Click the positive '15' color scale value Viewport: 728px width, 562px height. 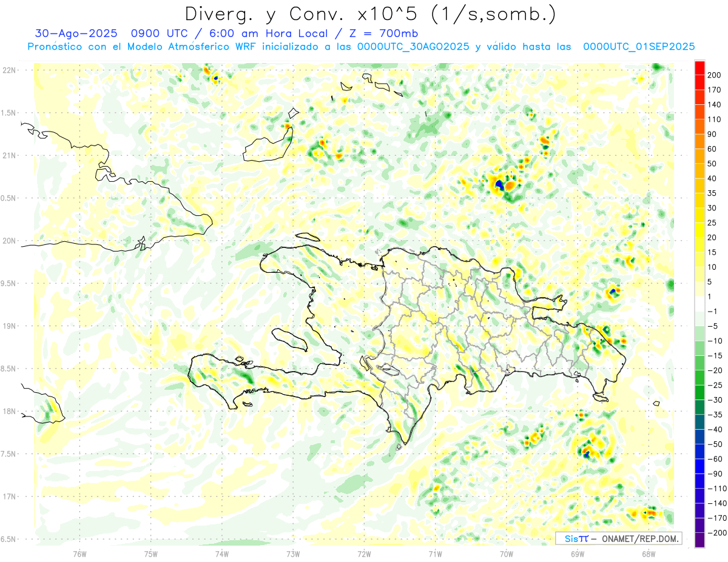(713, 252)
